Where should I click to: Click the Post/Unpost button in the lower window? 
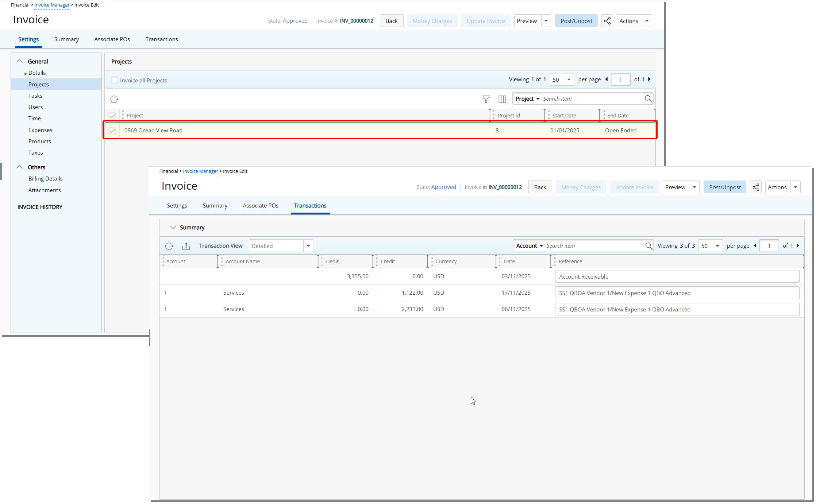point(725,187)
